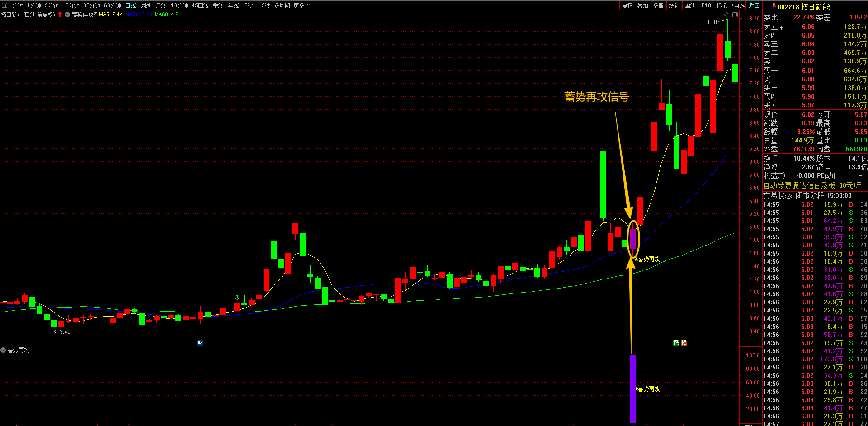Open the dropdown circle beside 蓄势再攻F sub-chart
Screen dimensions: 868x426
click(x=3, y=350)
